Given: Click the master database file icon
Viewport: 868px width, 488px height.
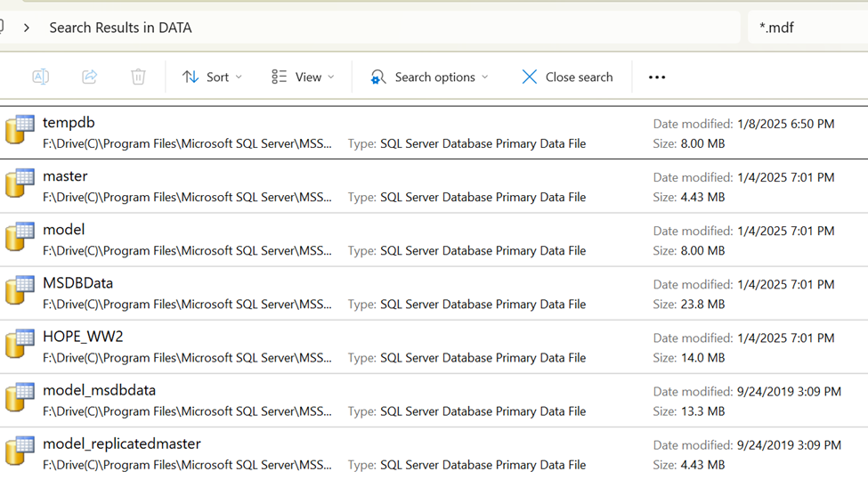Looking at the screenshot, I should [20, 183].
